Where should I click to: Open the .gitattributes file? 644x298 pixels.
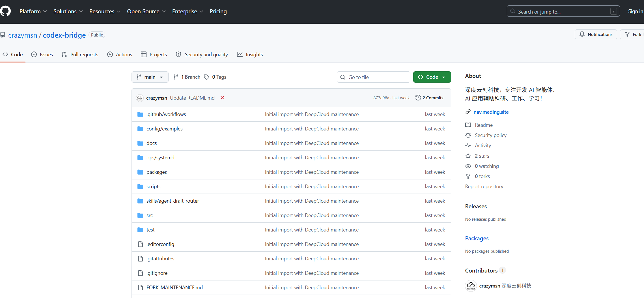(160, 259)
